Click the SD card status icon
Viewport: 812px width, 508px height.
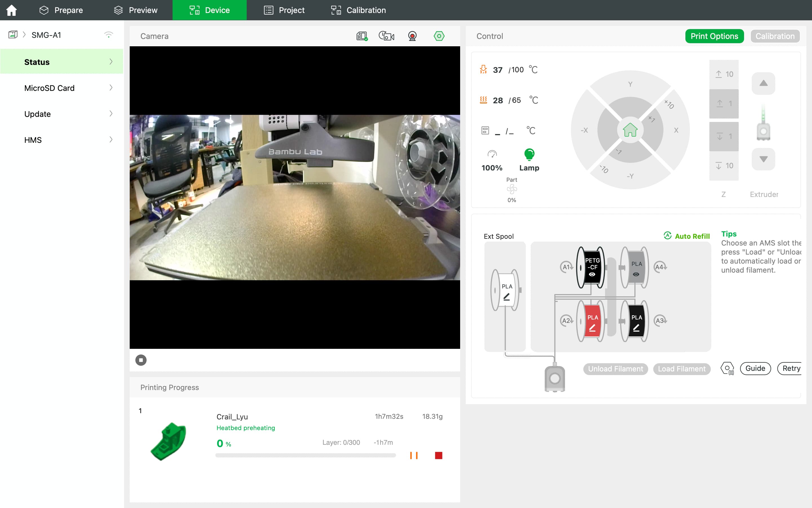tap(362, 36)
